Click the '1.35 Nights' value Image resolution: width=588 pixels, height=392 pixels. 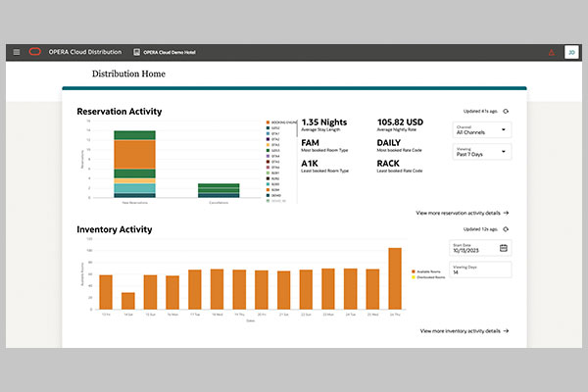tap(324, 122)
